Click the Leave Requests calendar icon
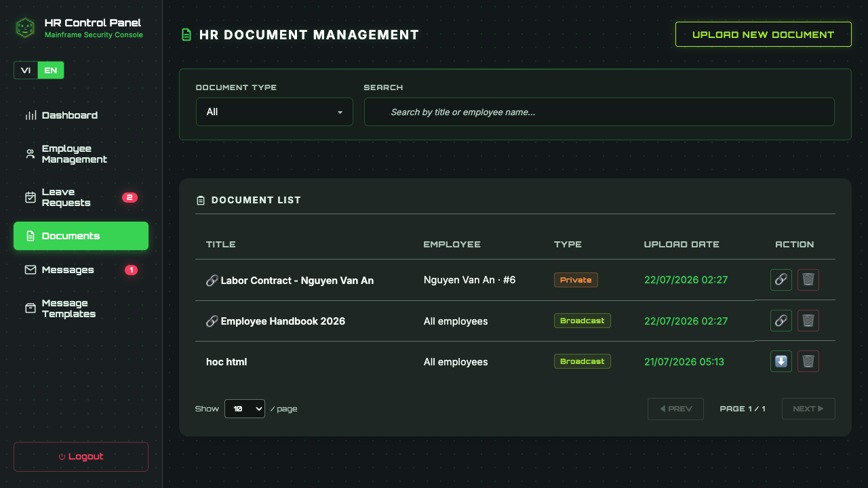868x488 pixels. [31, 197]
